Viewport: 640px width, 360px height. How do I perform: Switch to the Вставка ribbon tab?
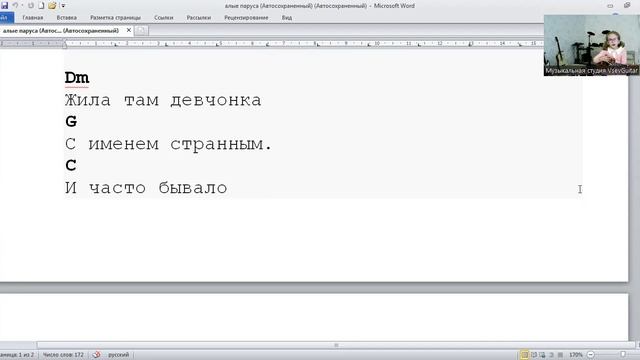[x=67, y=18]
